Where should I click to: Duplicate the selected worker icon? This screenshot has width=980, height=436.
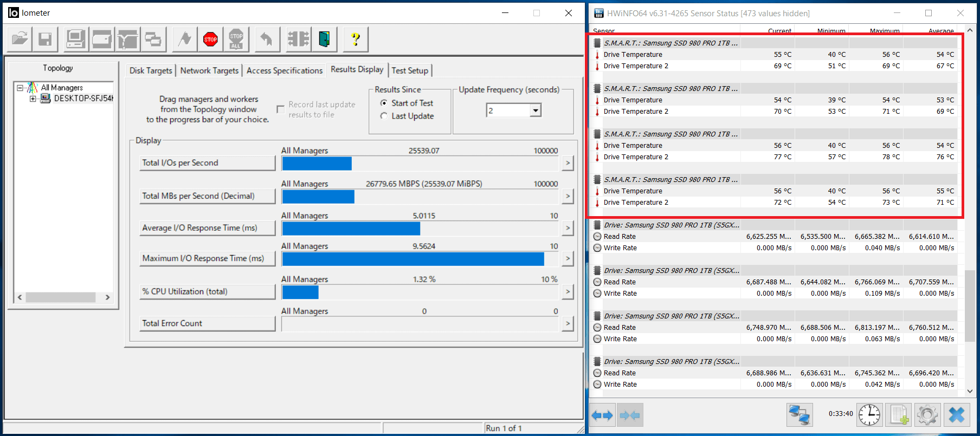[153, 39]
